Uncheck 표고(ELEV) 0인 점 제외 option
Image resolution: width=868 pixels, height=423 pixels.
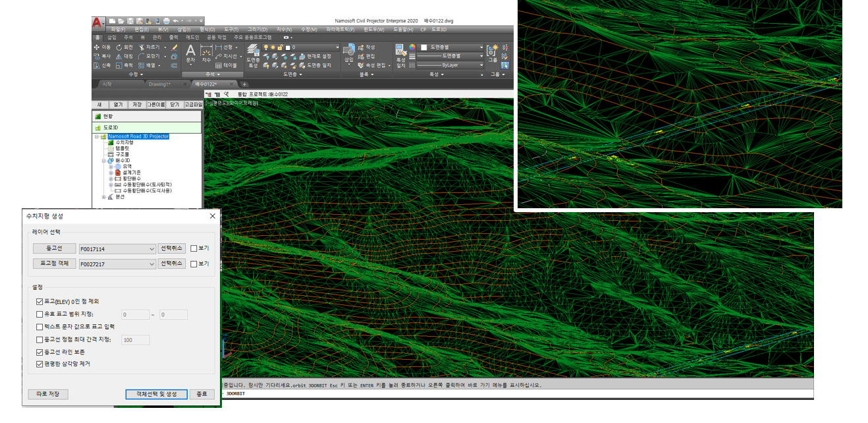[x=40, y=301]
